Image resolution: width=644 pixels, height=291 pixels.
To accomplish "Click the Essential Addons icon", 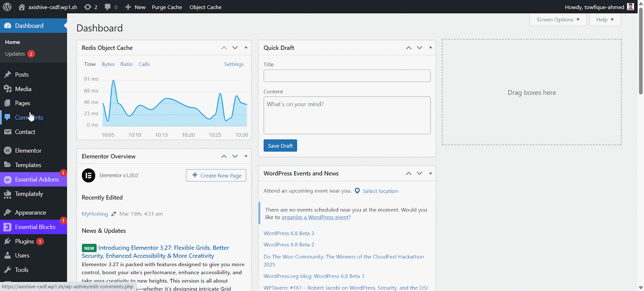I will [x=8, y=180].
